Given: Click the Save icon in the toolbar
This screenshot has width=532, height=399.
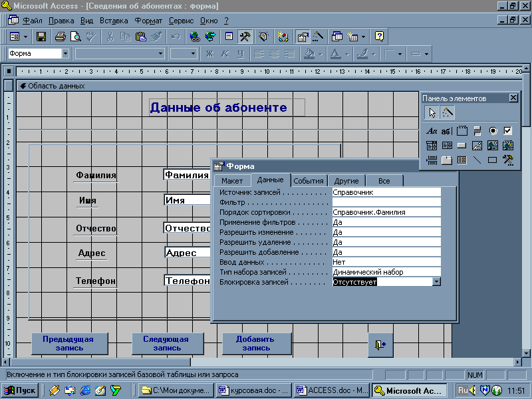Looking at the screenshot, I should point(41,37).
